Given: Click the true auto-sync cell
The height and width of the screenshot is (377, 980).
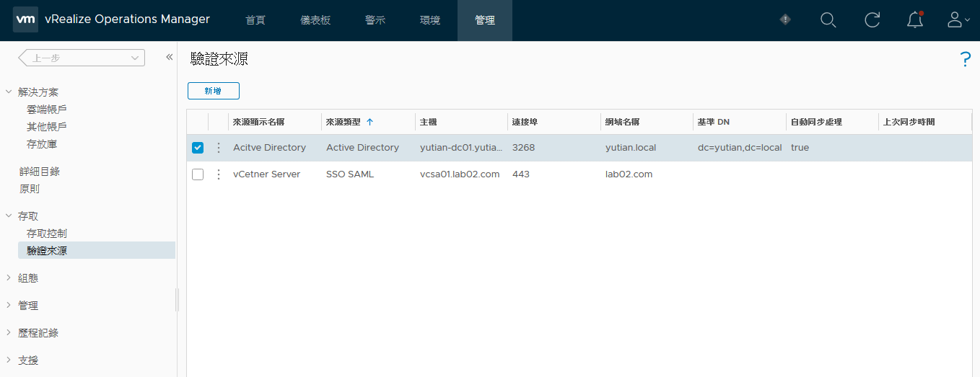Looking at the screenshot, I should (800, 148).
